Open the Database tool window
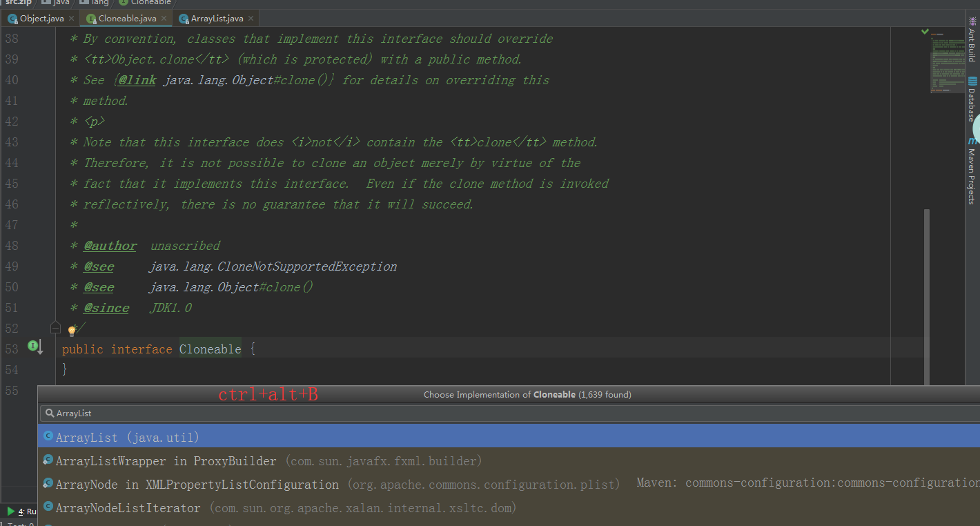The width and height of the screenshot is (980, 526). 972,99
